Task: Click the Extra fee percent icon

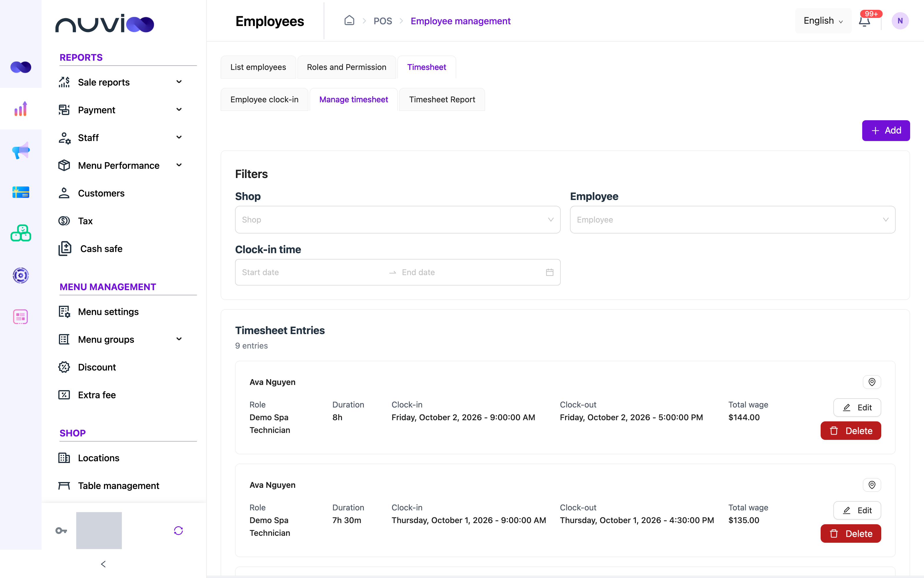Action: click(64, 394)
